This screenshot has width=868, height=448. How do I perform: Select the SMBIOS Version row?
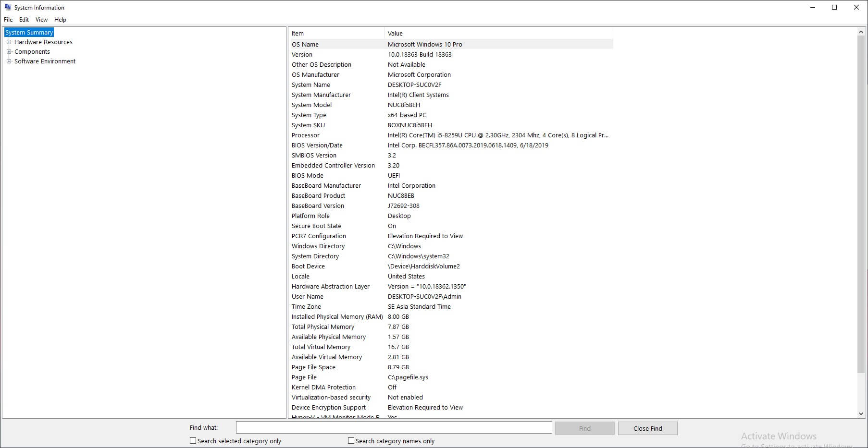pyautogui.click(x=451, y=155)
